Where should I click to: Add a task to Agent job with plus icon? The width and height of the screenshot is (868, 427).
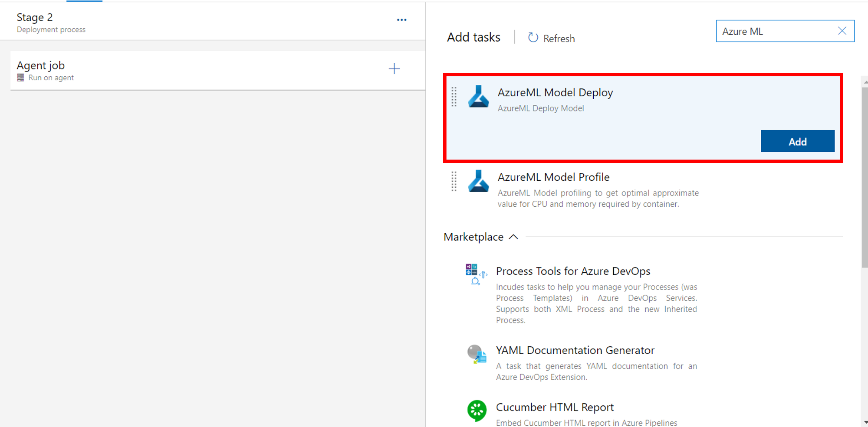(394, 68)
